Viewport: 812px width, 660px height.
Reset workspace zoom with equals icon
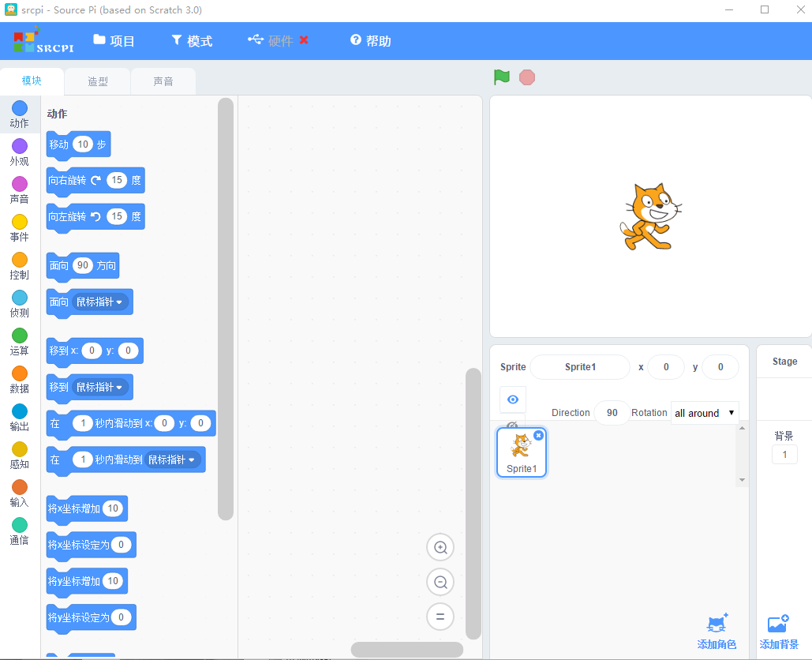(440, 617)
